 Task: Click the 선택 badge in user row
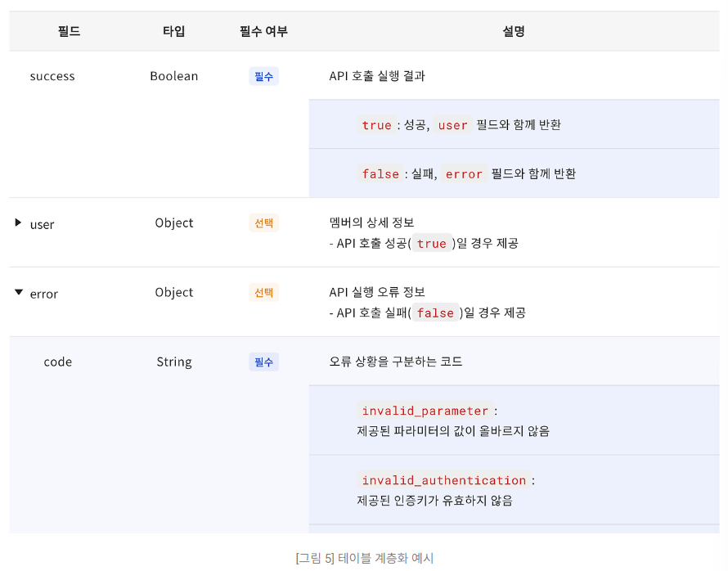[x=263, y=223]
